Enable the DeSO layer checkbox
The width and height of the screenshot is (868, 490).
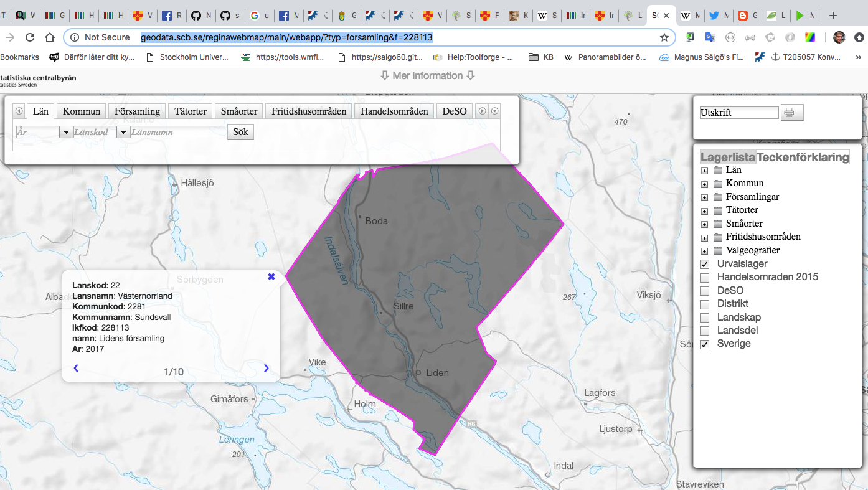tap(705, 291)
